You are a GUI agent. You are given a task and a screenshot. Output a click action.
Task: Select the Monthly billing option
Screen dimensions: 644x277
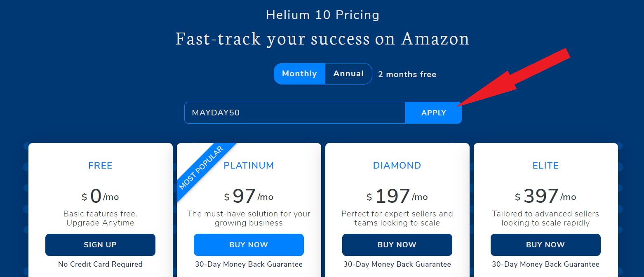tap(299, 73)
